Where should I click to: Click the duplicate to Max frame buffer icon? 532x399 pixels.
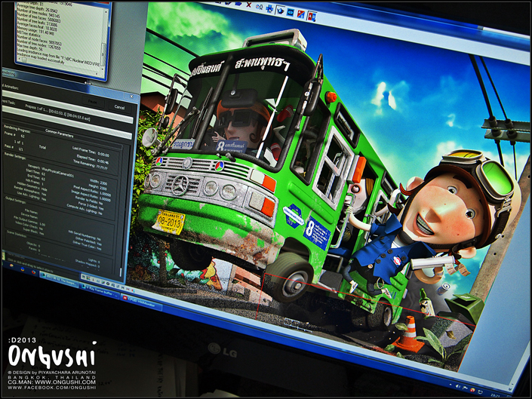(260, 7)
